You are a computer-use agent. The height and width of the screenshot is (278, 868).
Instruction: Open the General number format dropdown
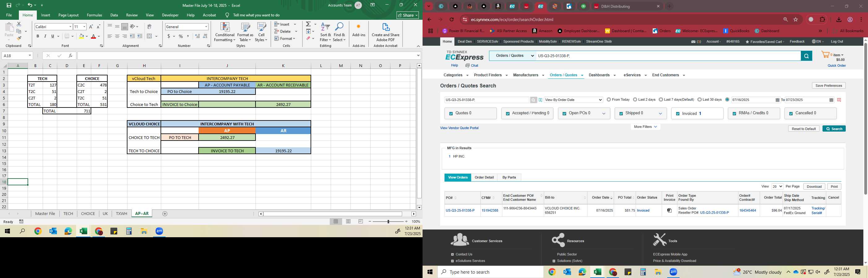pyautogui.click(x=206, y=27)
